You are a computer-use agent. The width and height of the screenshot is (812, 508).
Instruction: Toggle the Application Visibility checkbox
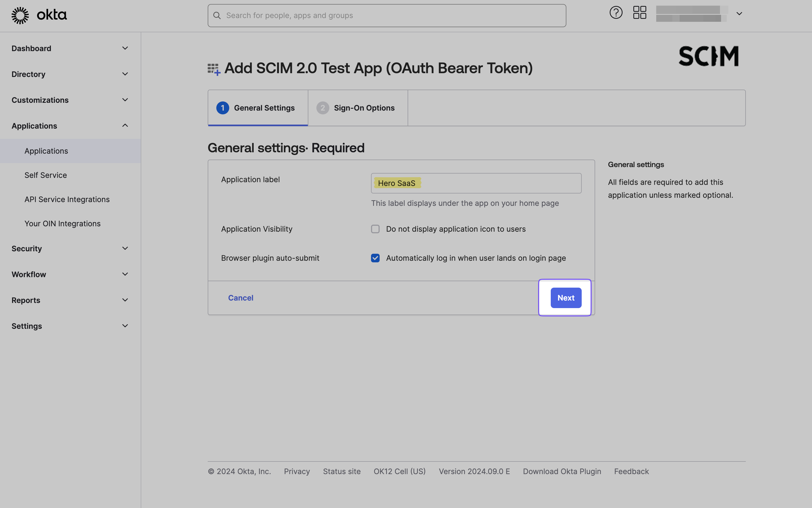point(375,228)
